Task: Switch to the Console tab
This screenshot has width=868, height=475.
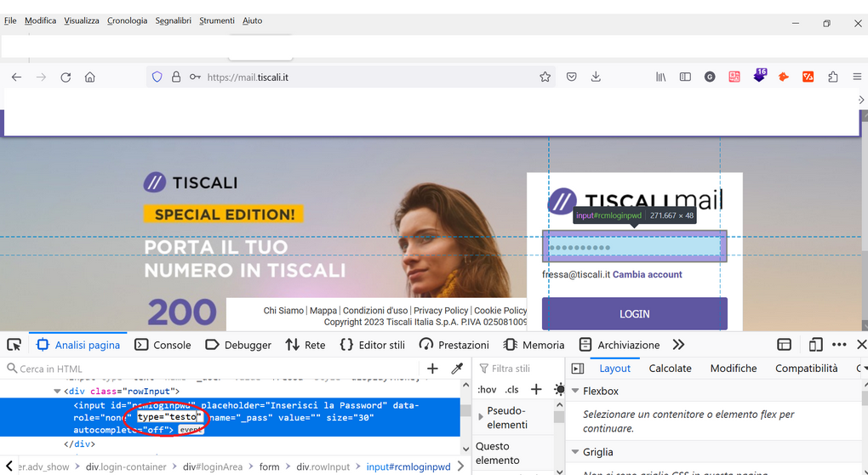Action: click(x=163, y=345)
